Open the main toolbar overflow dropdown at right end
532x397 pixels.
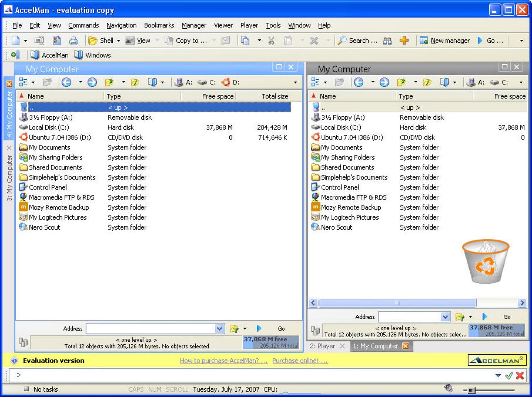tap(521, 41)
